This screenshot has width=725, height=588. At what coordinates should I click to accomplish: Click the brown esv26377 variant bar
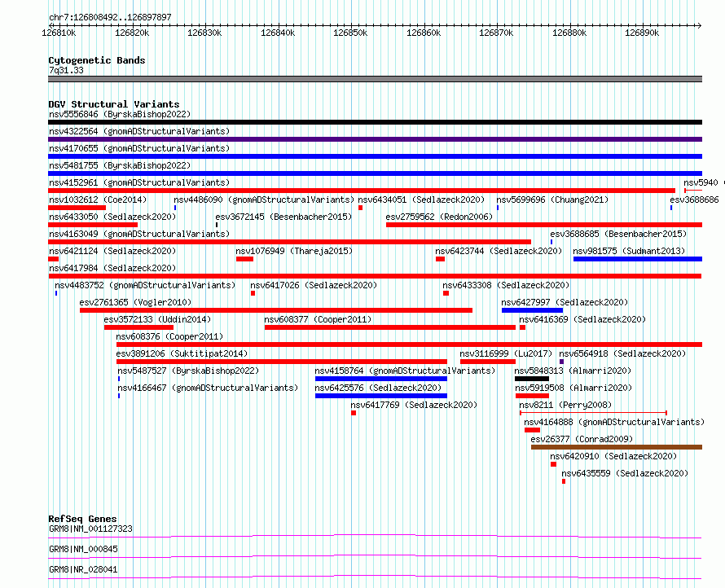[x=617, y=447]
